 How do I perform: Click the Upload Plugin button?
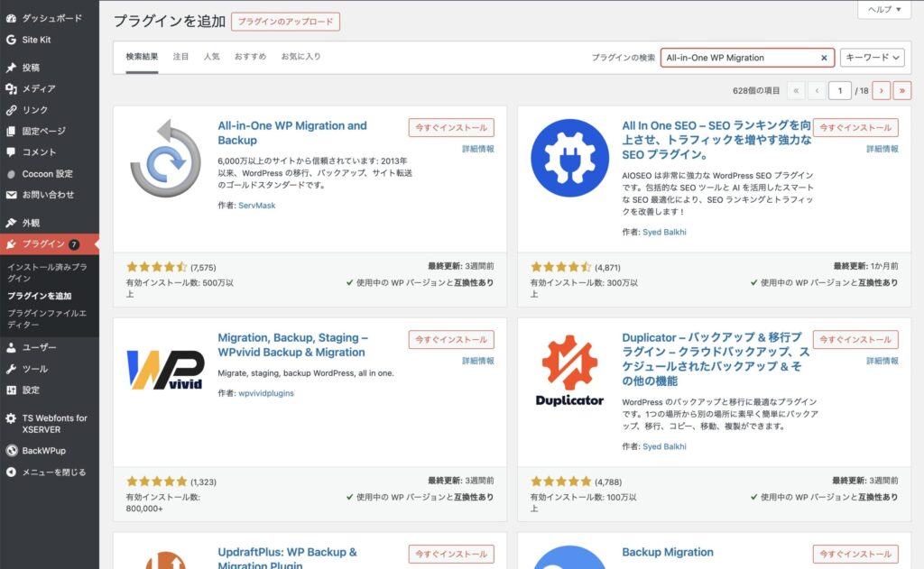(285, 21)
